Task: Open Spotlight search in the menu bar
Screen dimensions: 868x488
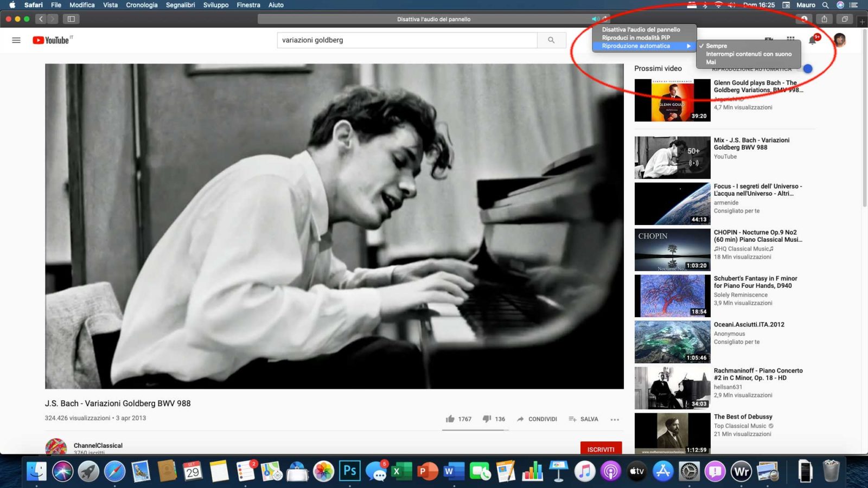Action: coord(825,5)
